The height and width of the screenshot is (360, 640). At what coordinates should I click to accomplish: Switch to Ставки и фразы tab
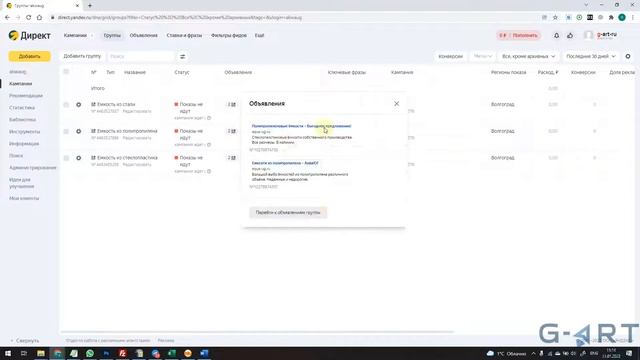184,36
